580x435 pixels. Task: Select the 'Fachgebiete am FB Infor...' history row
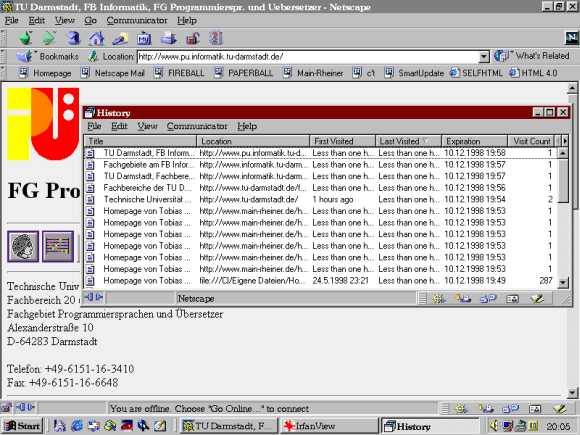point(321,165)
